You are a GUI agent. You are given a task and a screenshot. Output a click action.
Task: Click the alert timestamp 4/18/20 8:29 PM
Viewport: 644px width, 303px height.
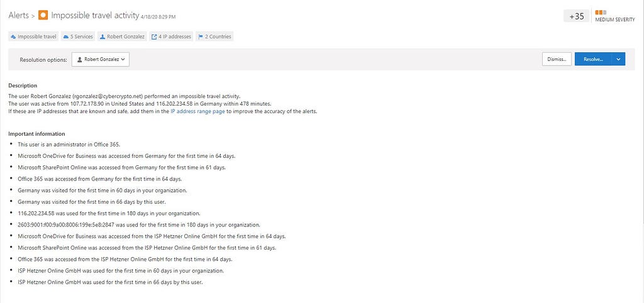[x=158, y=17]
